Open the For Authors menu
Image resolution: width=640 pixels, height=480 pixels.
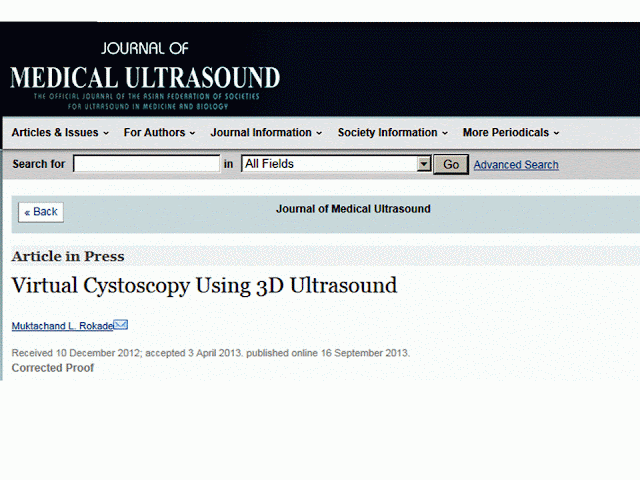tap(159, 133)
